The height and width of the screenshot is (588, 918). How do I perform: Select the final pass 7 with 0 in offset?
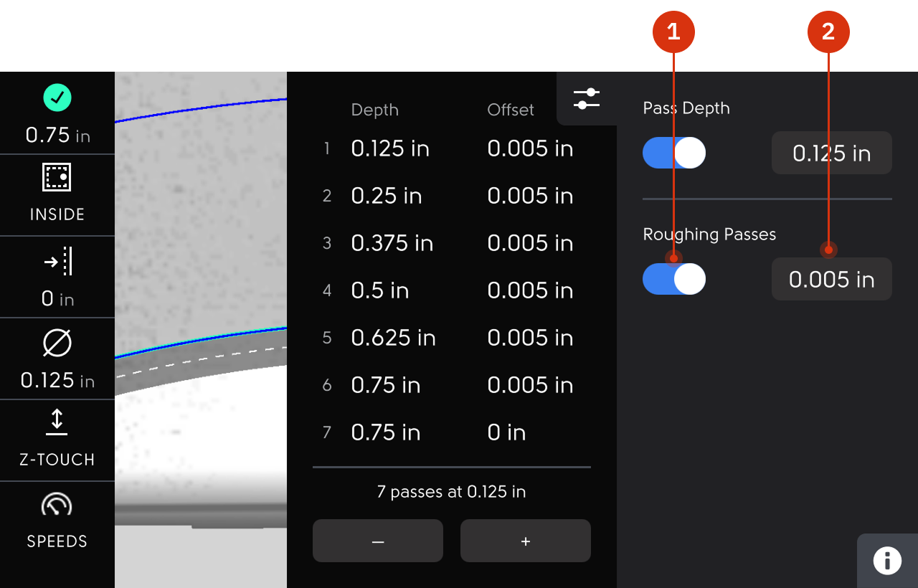pos(452,432)
